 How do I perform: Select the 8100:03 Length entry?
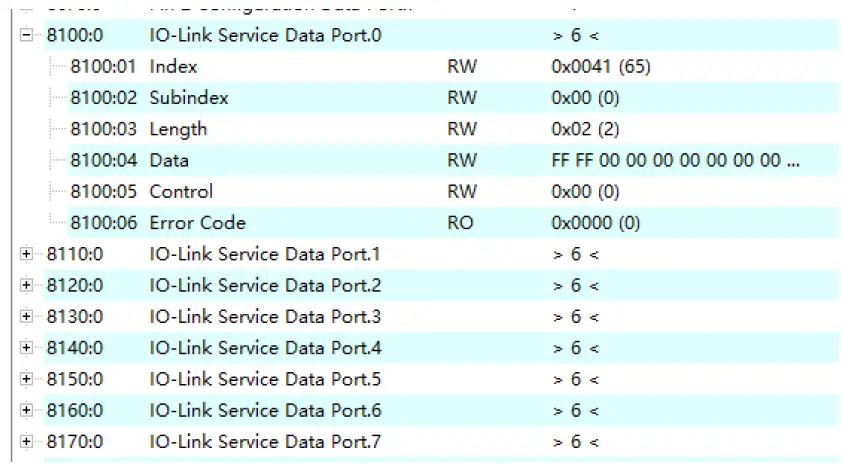tap(178, 129)
